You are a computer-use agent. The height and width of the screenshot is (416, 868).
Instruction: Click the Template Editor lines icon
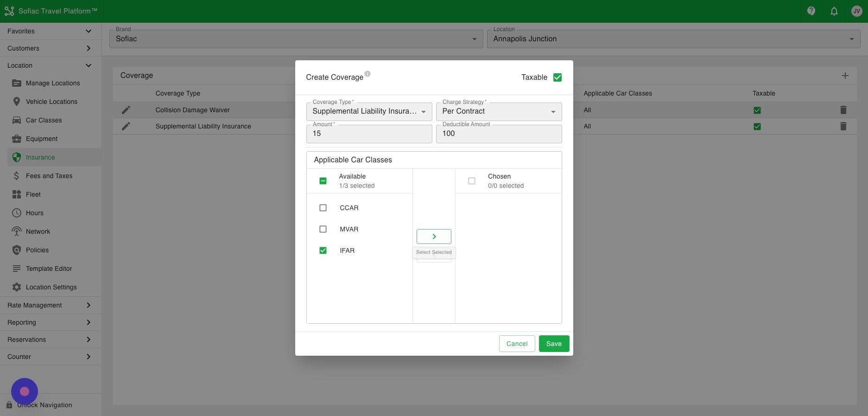[17, 269]
